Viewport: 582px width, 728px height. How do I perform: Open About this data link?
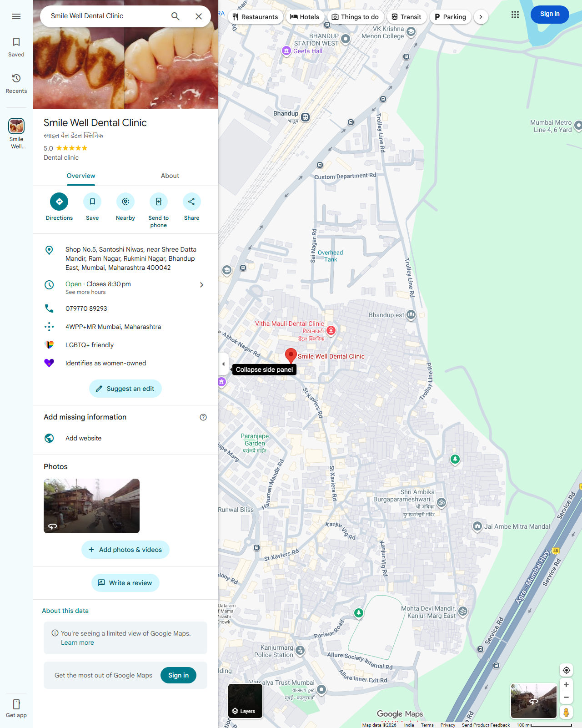[65, 611]
